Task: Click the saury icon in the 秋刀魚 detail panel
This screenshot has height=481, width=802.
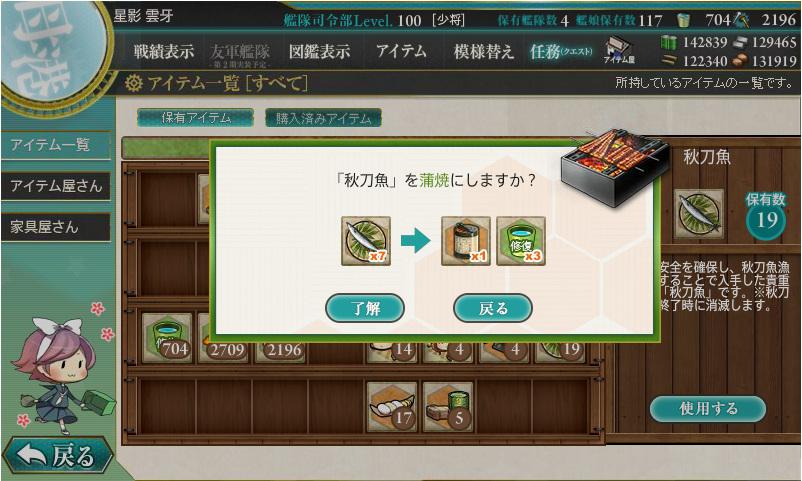Action: 699,214
